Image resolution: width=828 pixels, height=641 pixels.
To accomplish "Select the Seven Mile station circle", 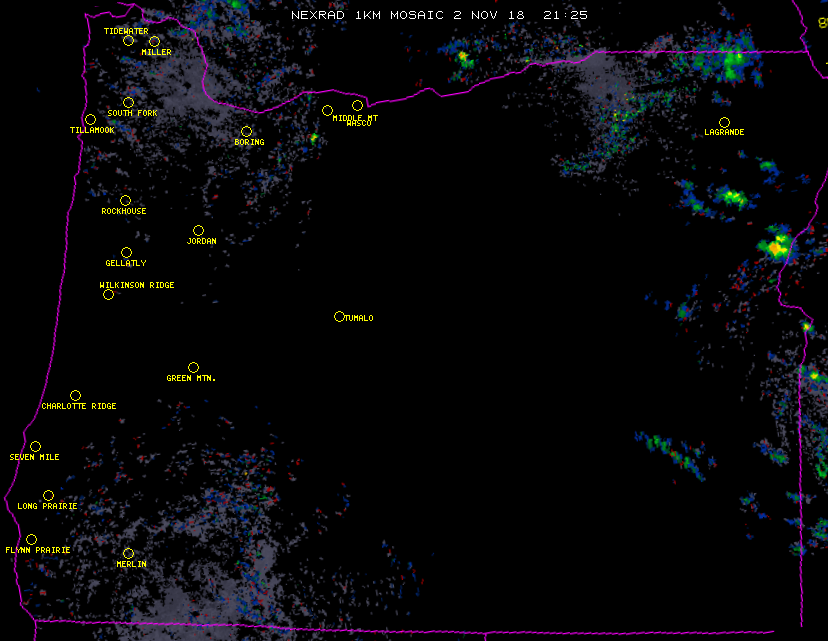I will [35, 446].
